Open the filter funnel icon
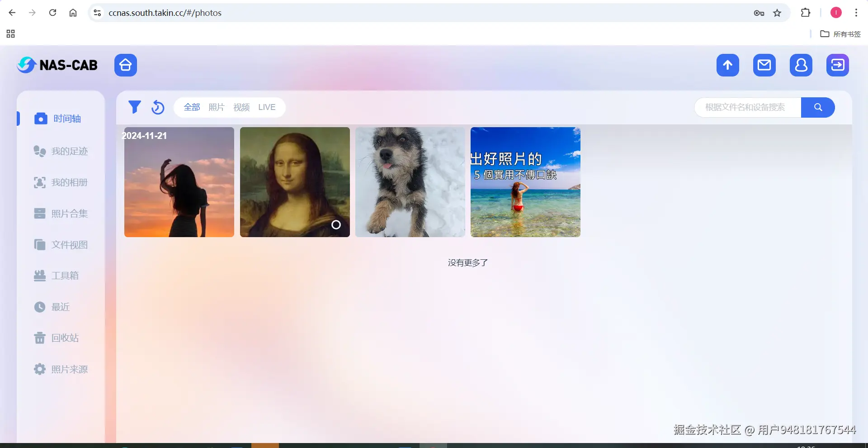 coord(135,107)
